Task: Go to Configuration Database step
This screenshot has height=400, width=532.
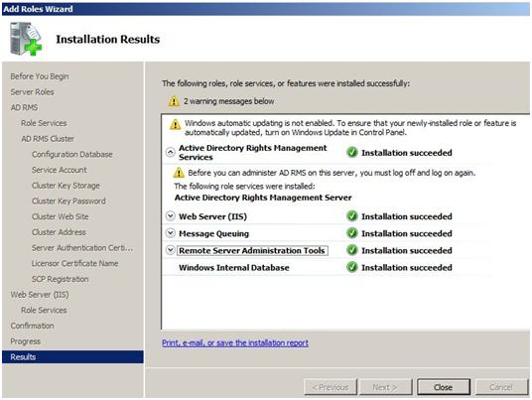Action: tap(71, 155)
